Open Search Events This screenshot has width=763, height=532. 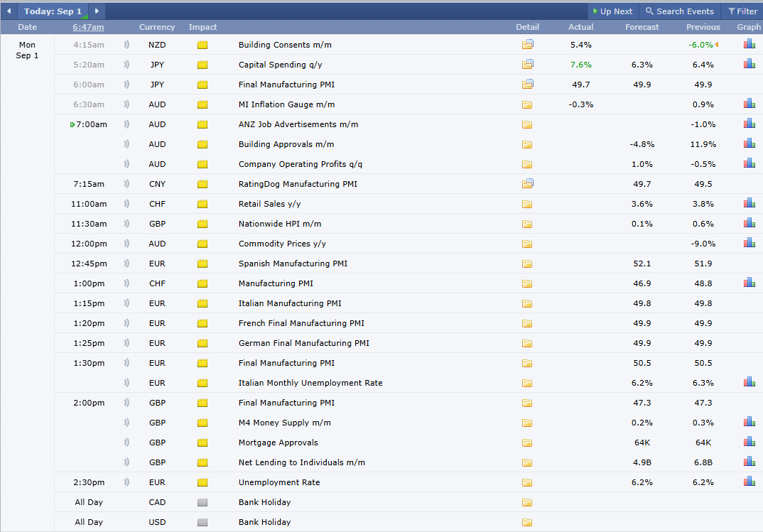point(680,11)
